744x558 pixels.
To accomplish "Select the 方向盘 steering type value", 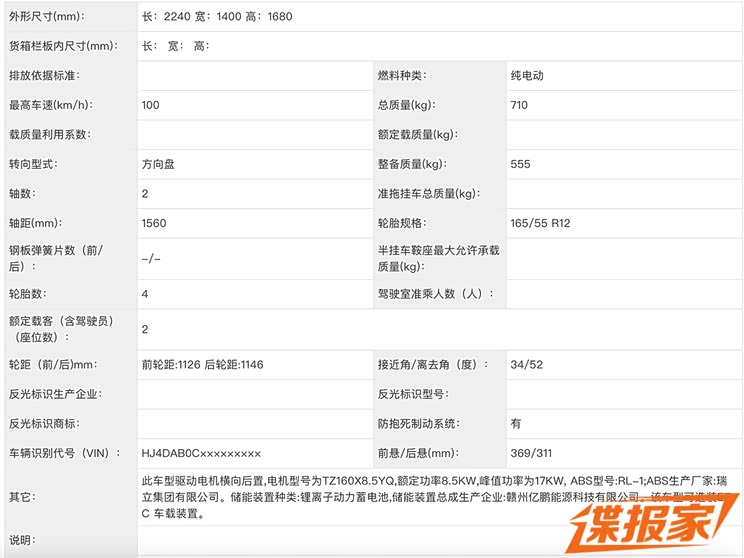I will point(159,164).
